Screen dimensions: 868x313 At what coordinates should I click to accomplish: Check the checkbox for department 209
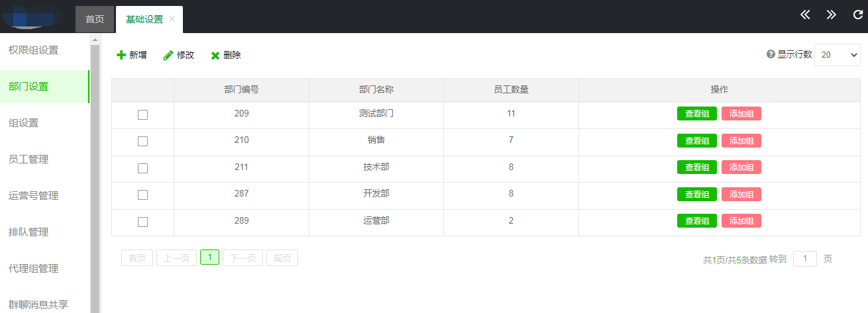142,114
